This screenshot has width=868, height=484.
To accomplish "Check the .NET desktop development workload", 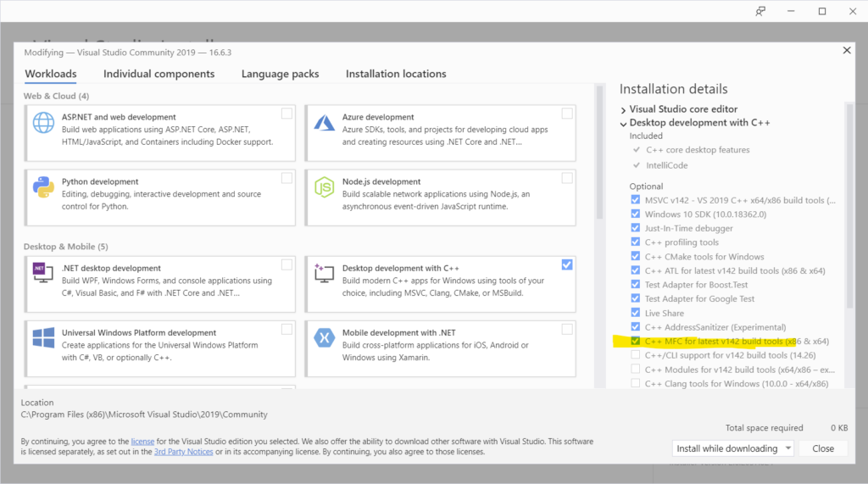I will (287, 264).
